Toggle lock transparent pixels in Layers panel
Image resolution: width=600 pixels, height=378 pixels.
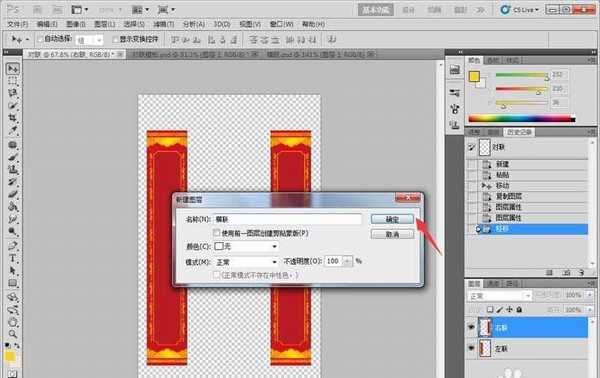(490, 309)
